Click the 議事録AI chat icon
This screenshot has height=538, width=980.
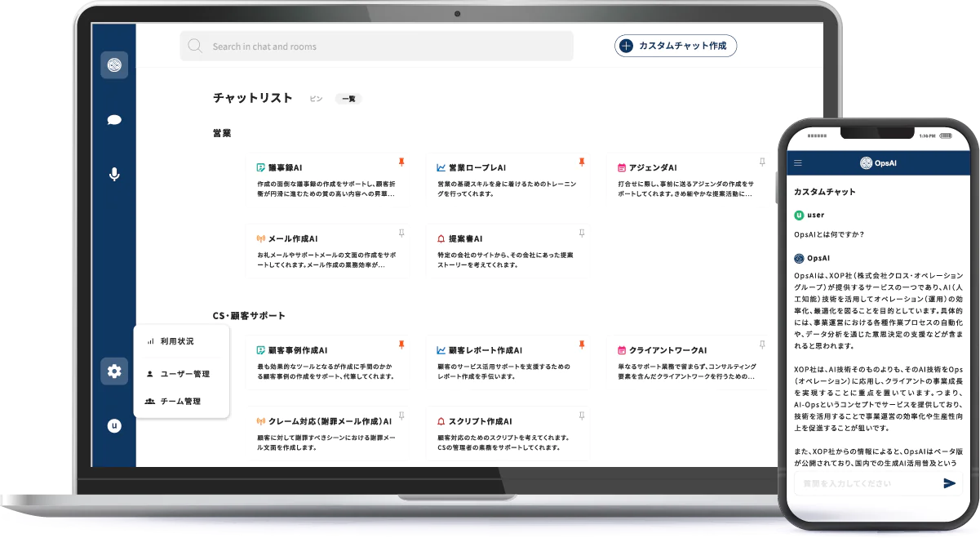click(261, 167)
